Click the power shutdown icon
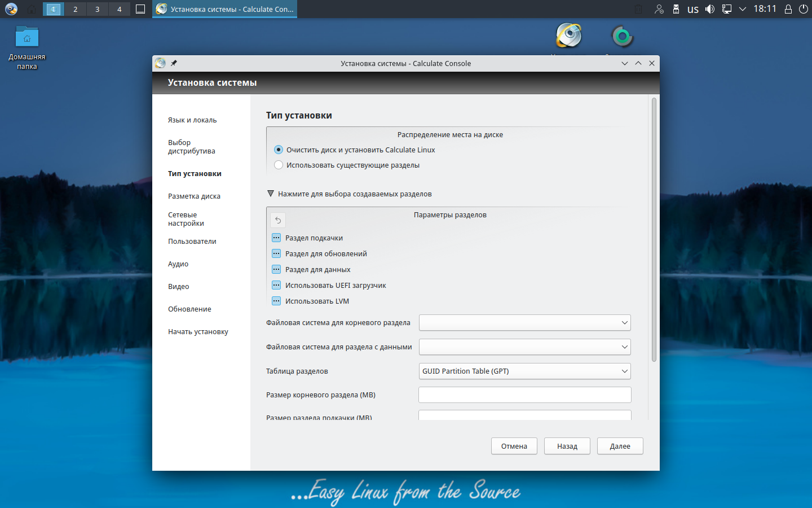This screenshot has width=812, height=508. [804, 9]
